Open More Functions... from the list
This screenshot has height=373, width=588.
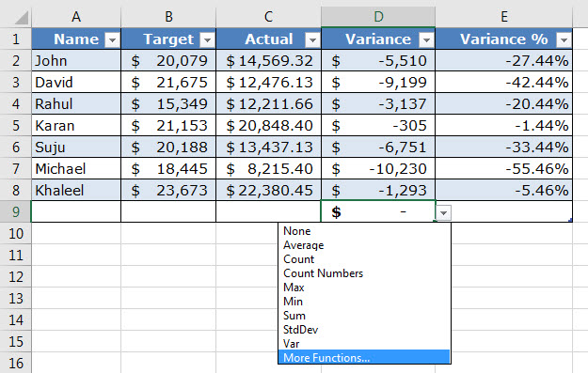[364, 357]
